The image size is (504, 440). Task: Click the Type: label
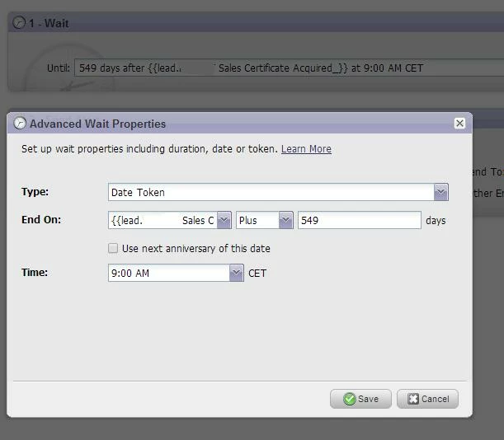point(35,192)
